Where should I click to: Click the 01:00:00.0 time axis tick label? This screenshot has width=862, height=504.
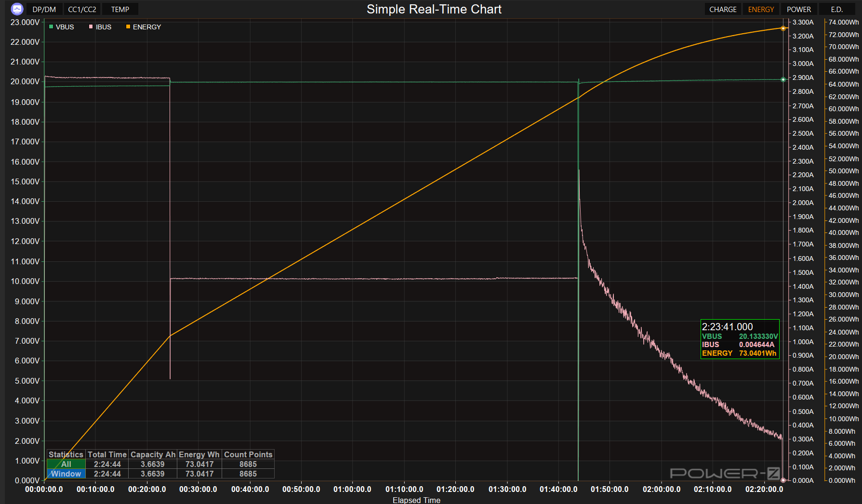[352, 489]
